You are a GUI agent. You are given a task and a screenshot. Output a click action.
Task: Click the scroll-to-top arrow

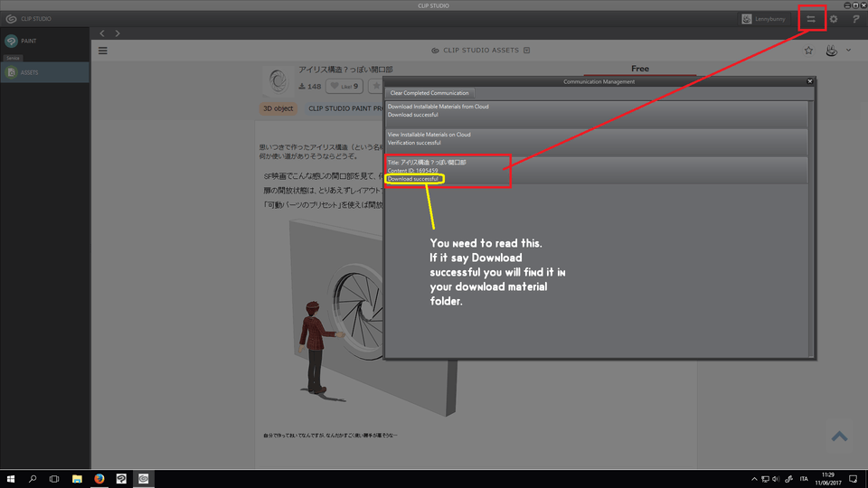(839, 436)
